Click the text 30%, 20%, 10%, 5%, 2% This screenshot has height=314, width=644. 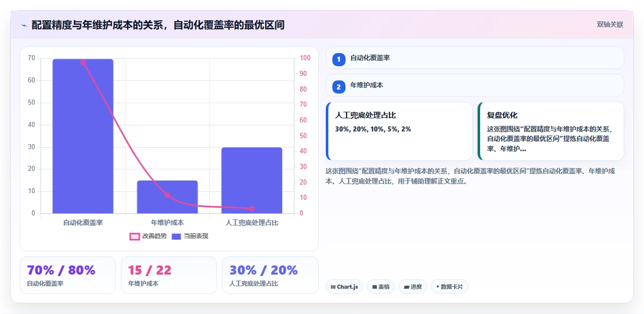[373, 129]
